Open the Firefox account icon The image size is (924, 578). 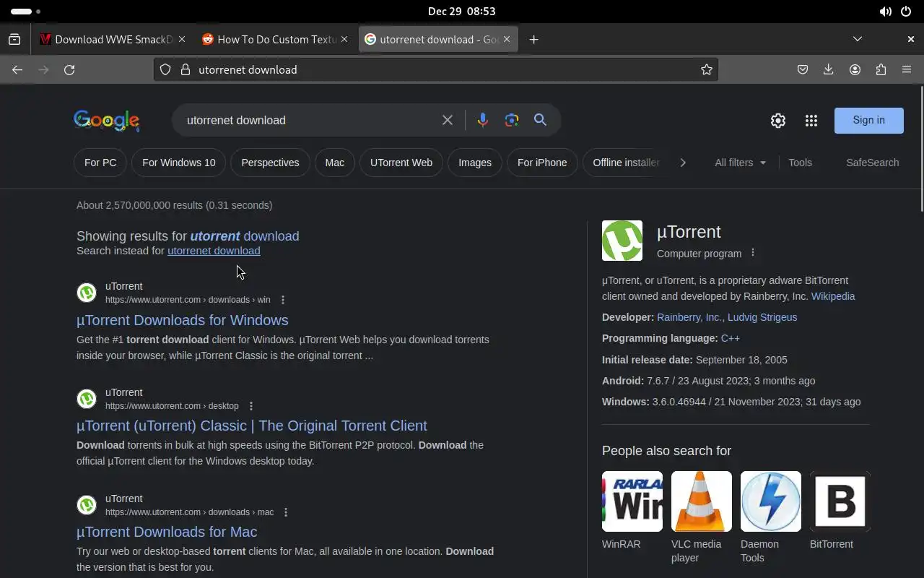coord(855,69)
